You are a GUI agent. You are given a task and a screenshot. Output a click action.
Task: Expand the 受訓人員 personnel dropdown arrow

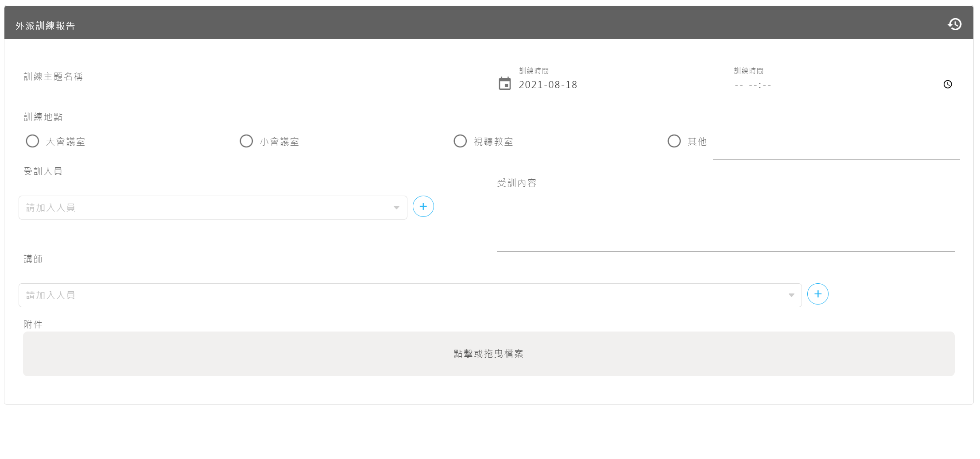396,208
